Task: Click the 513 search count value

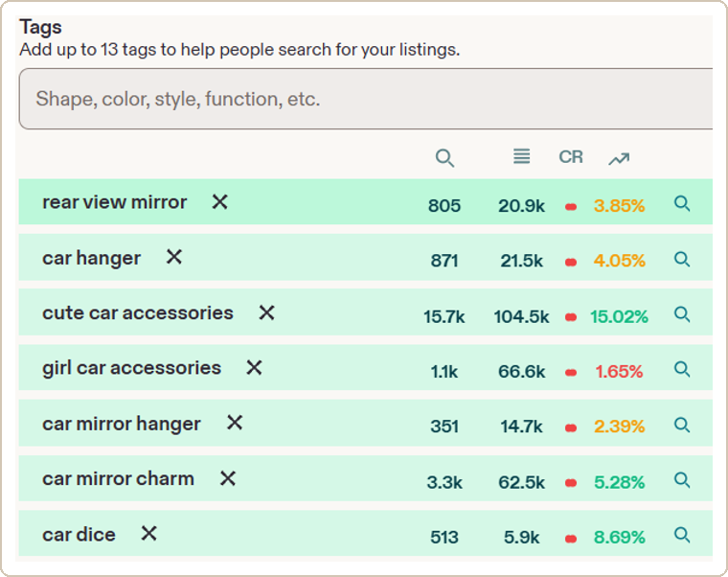Action: pyautogui.click(x=444, y=538)
